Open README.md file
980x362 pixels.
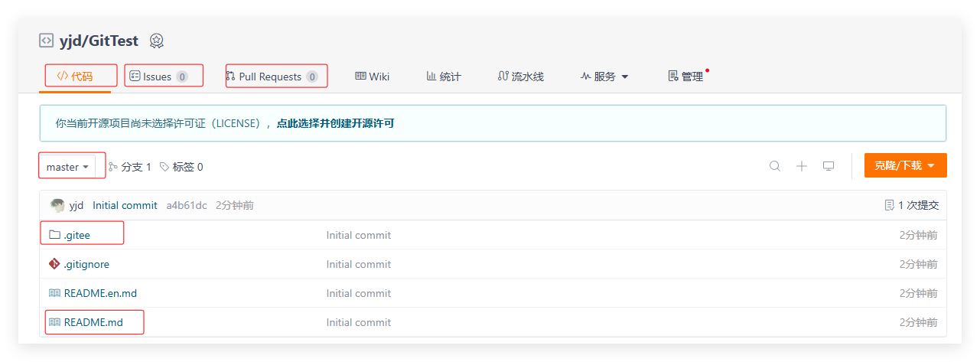[93, 322]
